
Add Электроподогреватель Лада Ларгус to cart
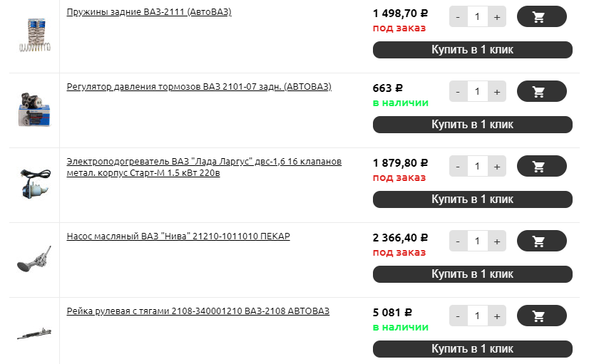coord(541,166)
